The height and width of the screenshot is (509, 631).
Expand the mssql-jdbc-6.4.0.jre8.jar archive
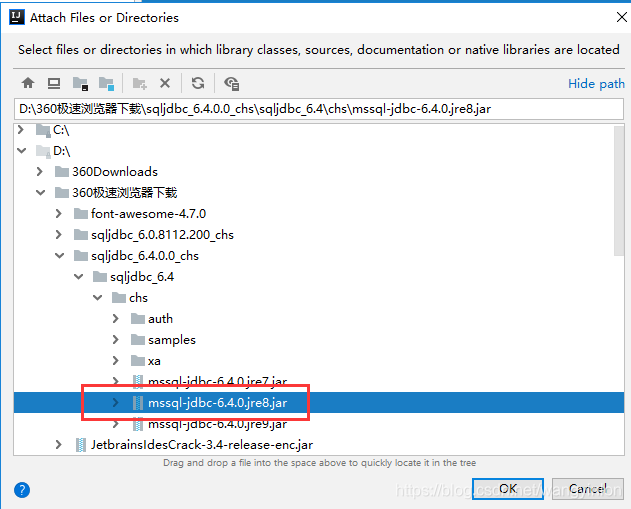(x=116, y=402)
